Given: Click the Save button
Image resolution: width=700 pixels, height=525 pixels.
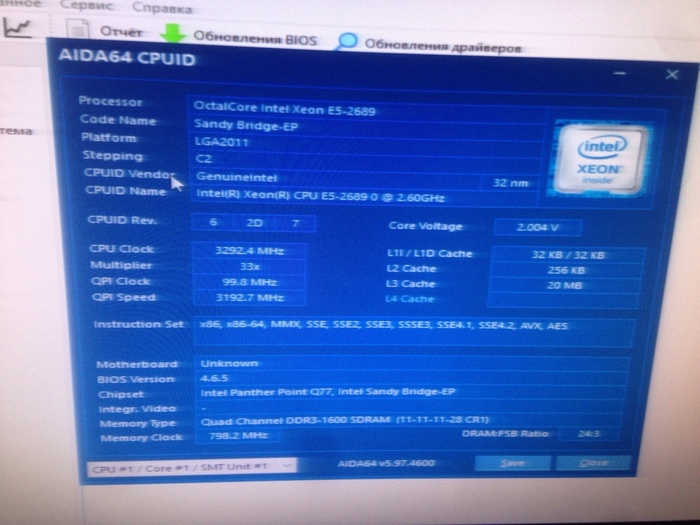Looking at the screenshot, I should 512,464.
